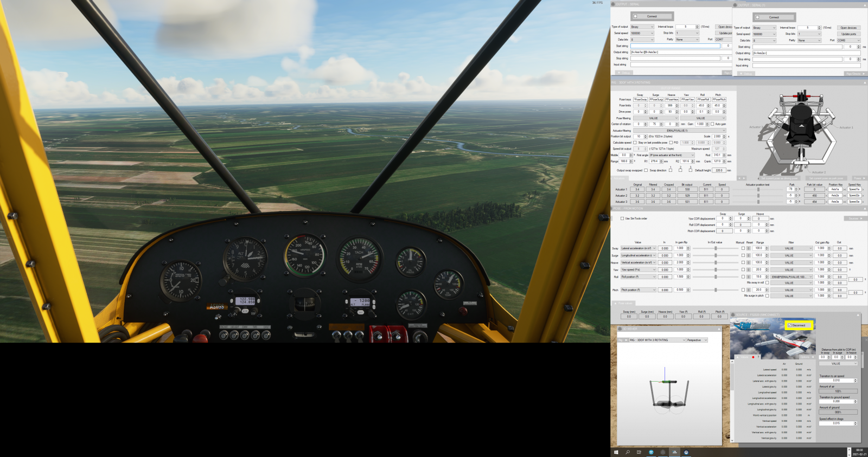The height and width of the screenshot is (457, 868).
Task: Enable the PID checkbox
Action: 671,143
